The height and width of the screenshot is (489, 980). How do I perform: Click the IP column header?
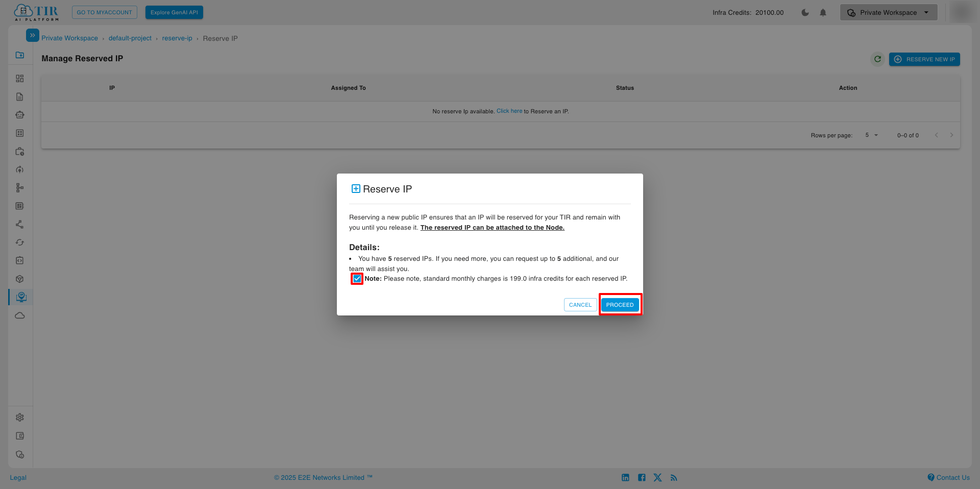pos(112,88)
